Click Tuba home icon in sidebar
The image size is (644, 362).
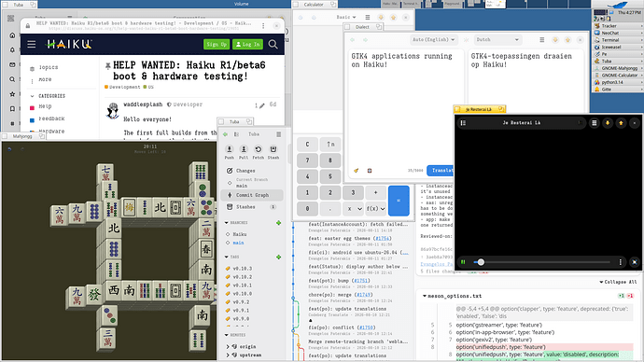pyautogui.click(x=12, y=35)
